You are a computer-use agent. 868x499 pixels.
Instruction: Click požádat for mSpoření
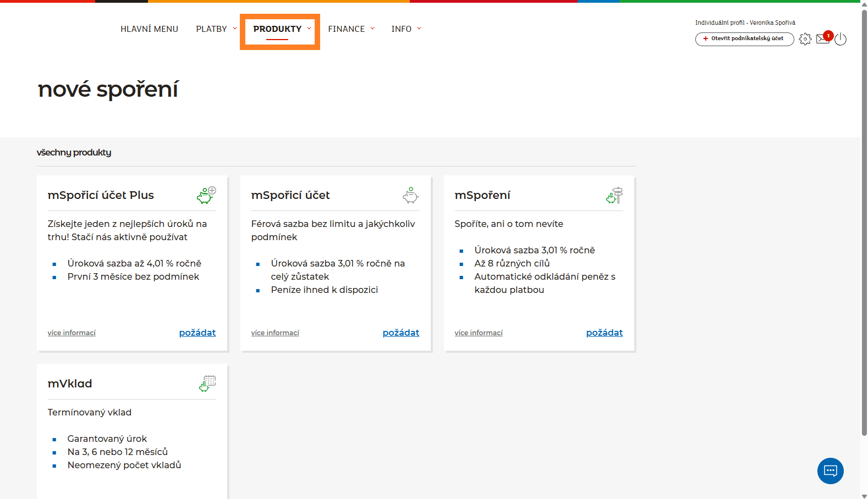coord(605,332)
